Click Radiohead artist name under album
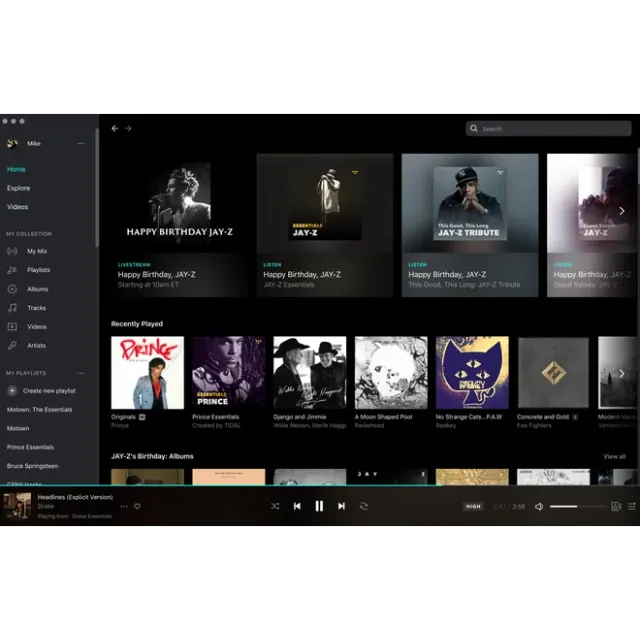The width and height of the screenshot is (640, 640). click(369, 425)
